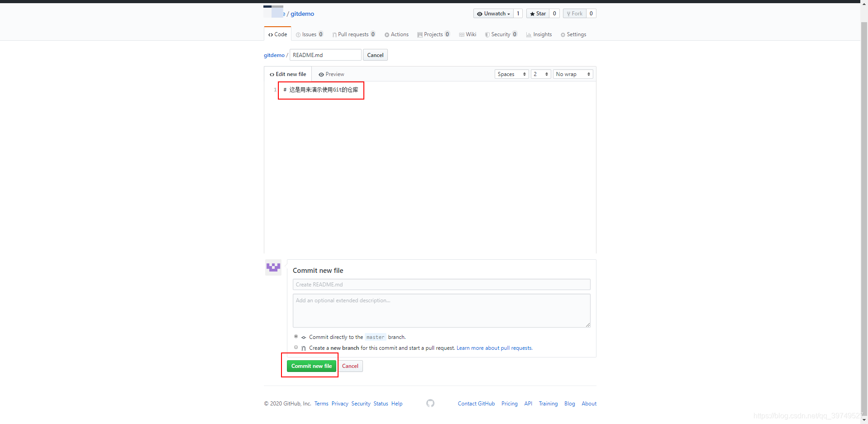Cancel file naming next to README.md
The width and height of the screenshot is (868, 424).
click(x=375, y=55)
